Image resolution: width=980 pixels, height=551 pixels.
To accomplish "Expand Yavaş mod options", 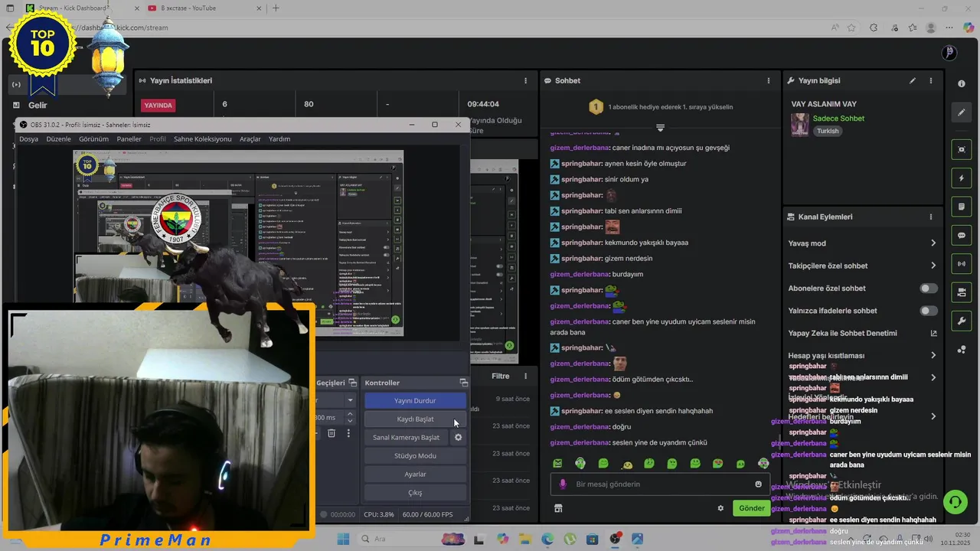I will point(933,243).
